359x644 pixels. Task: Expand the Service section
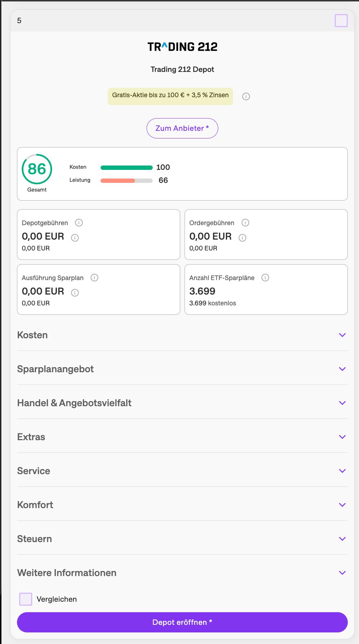click(x=182, y=471)
